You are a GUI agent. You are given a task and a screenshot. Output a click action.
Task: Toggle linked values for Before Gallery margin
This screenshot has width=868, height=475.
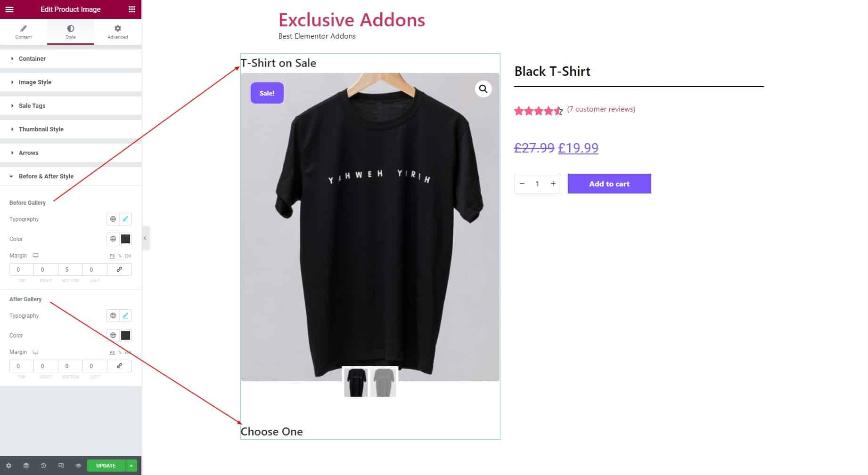pos(119,269)
